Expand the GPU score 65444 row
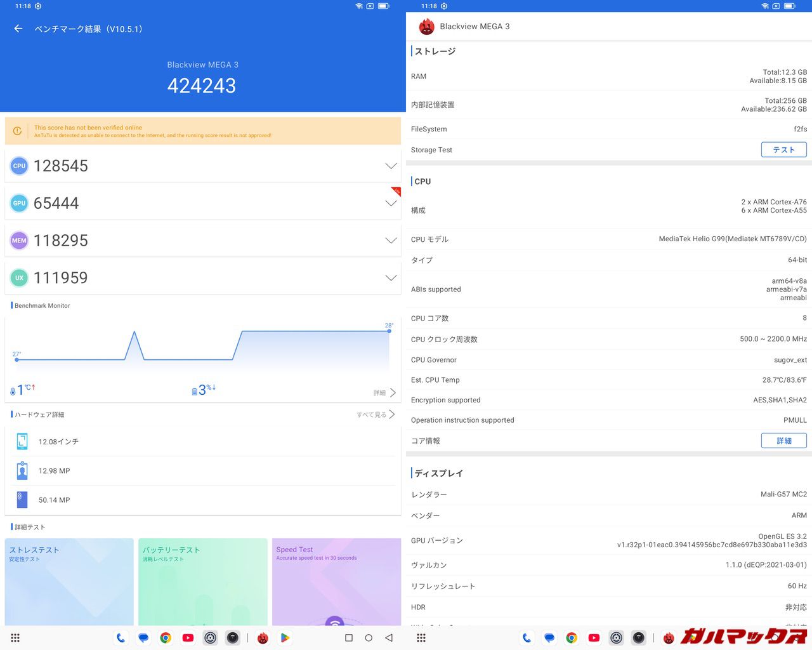812x650 pixels. pos(391,203)
